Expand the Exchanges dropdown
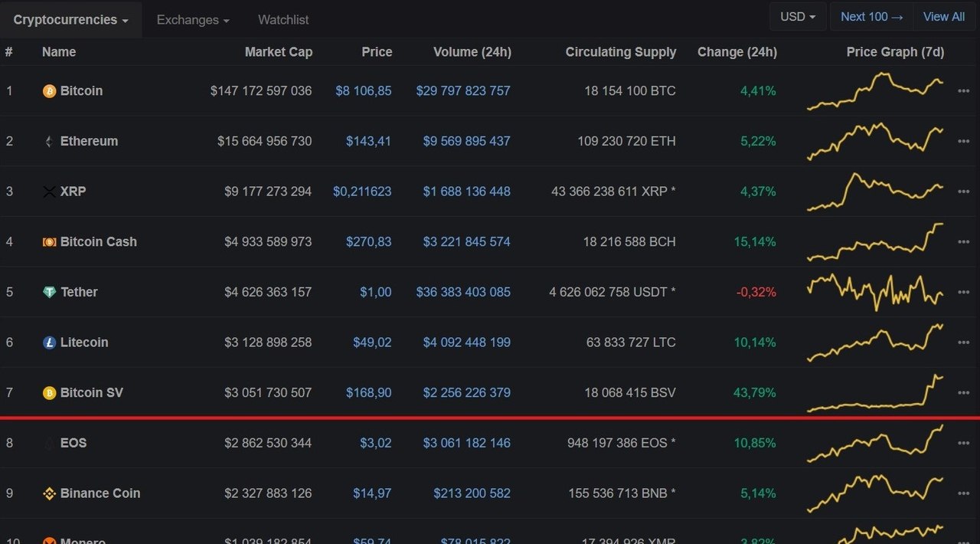The height and width of the screenshot is (544, 980). pyautogui.click(x=193, y=20)
